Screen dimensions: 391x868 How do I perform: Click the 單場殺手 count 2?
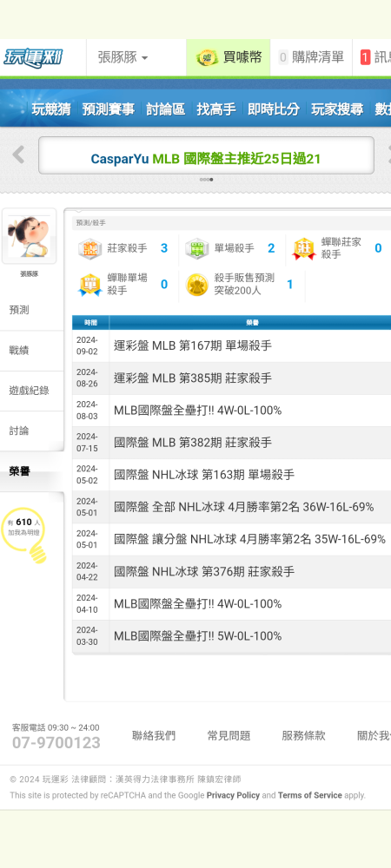point(271,248)
